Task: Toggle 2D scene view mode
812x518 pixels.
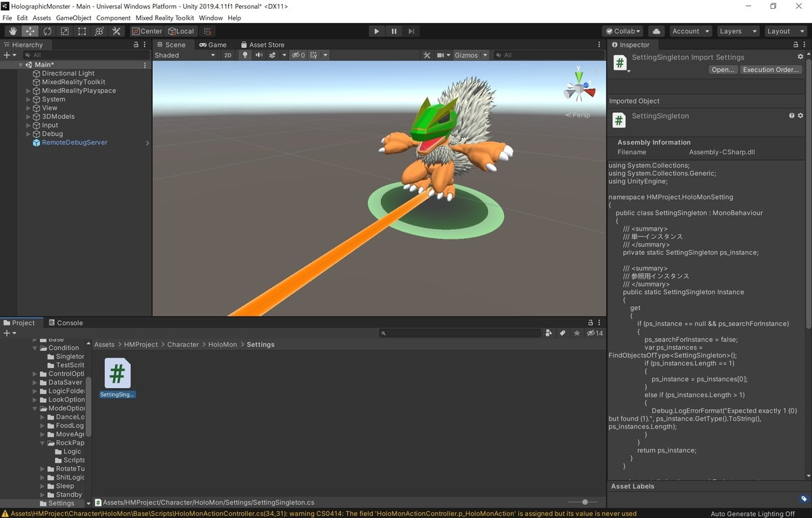Action: (228, 55)
